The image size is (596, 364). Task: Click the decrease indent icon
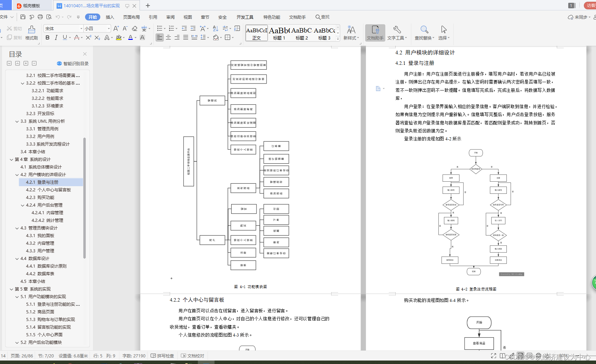point(184,28)
